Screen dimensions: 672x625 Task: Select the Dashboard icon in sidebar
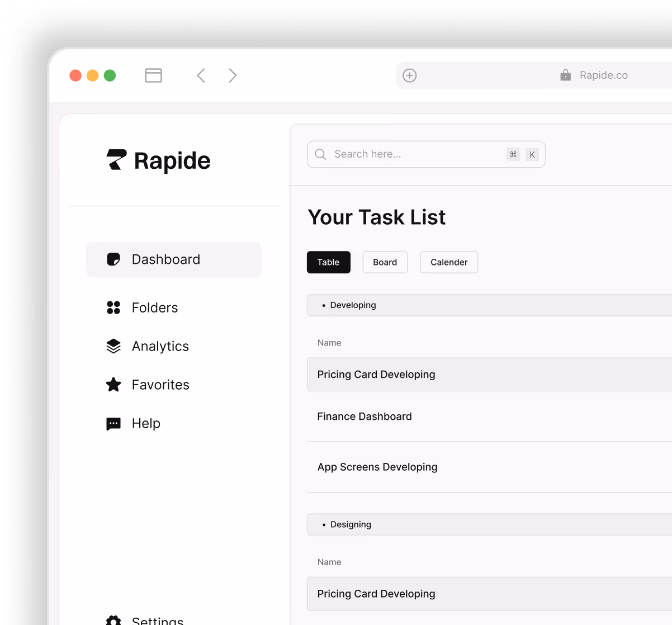113,259
